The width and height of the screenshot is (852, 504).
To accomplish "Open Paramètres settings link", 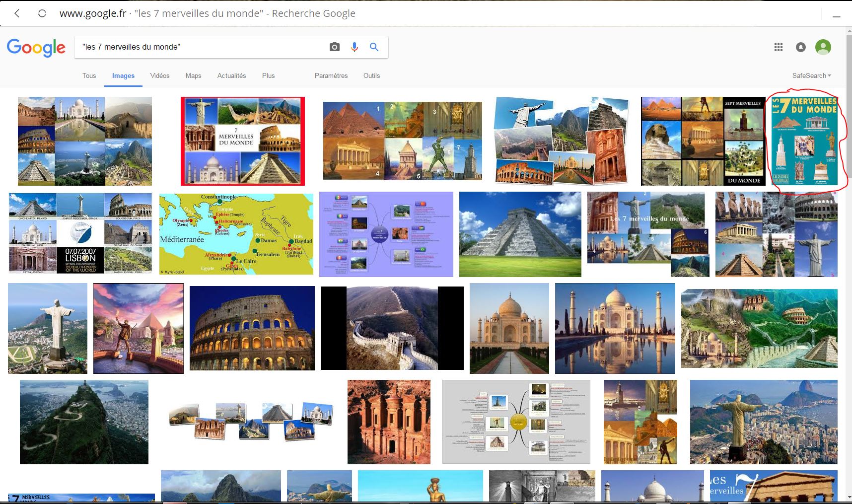I will [331, 75].
